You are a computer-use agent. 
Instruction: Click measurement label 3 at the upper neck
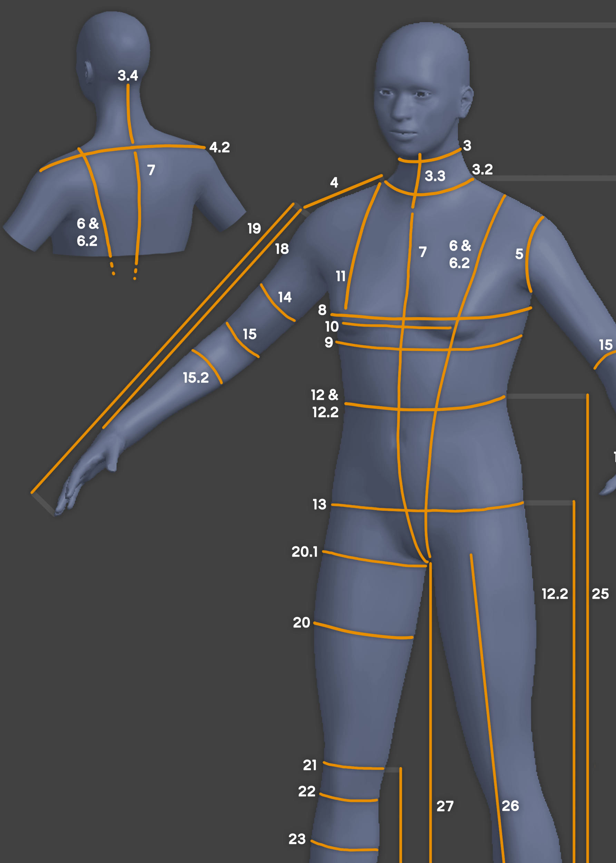(467, 146)
